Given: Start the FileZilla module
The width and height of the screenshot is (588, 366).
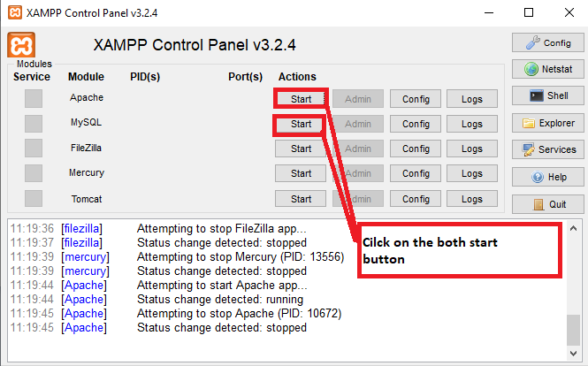Looking at the screenshot, I should [301, 149].
